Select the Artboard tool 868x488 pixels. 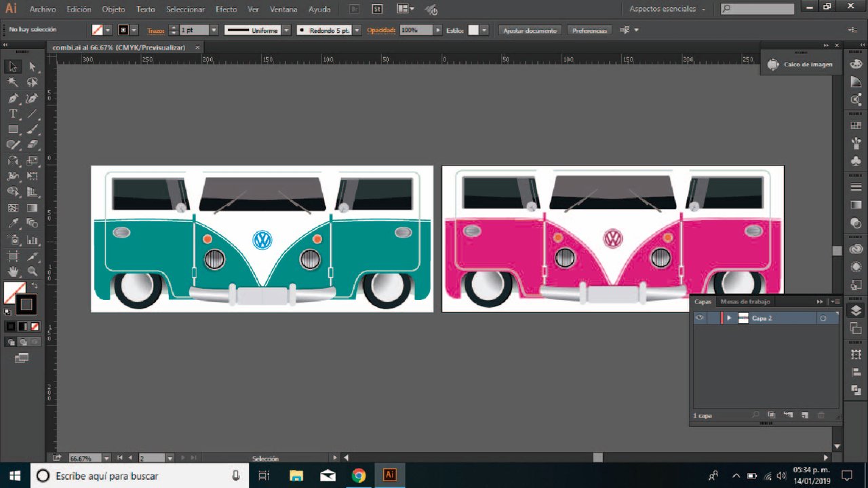(13, 256)
